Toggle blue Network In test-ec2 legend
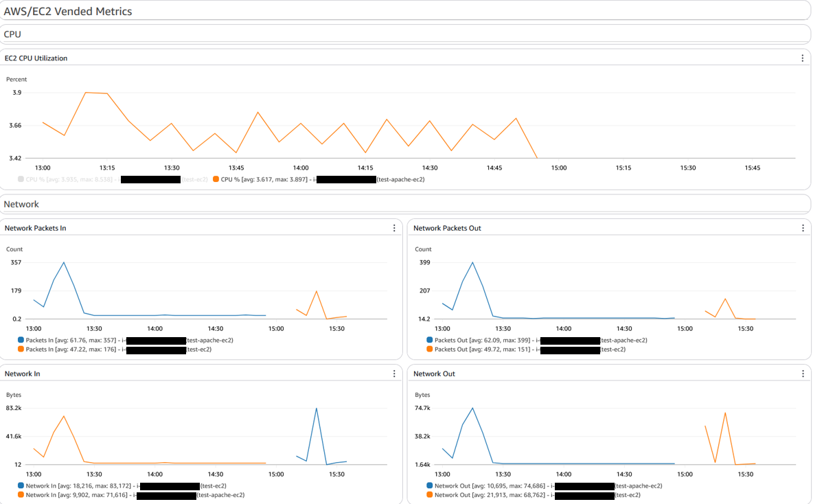 tap(21, 486)
